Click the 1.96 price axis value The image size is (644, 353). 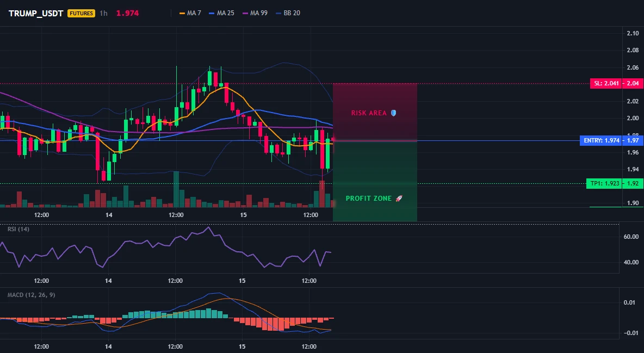pos(633,152)
